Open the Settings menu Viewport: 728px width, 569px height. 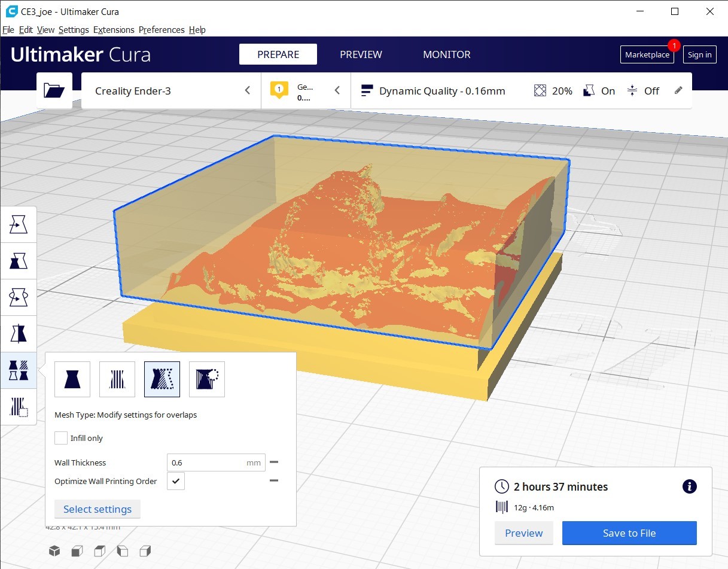(x=74, y=30)
